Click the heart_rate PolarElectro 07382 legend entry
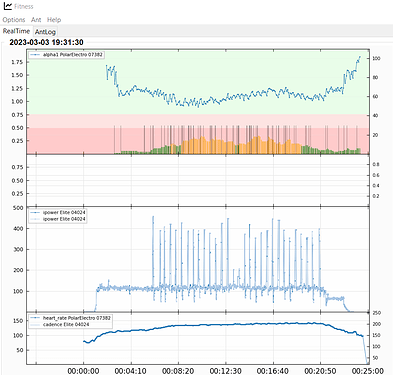Viewport: 393px width, 375px height. click(x=71, y=318)
